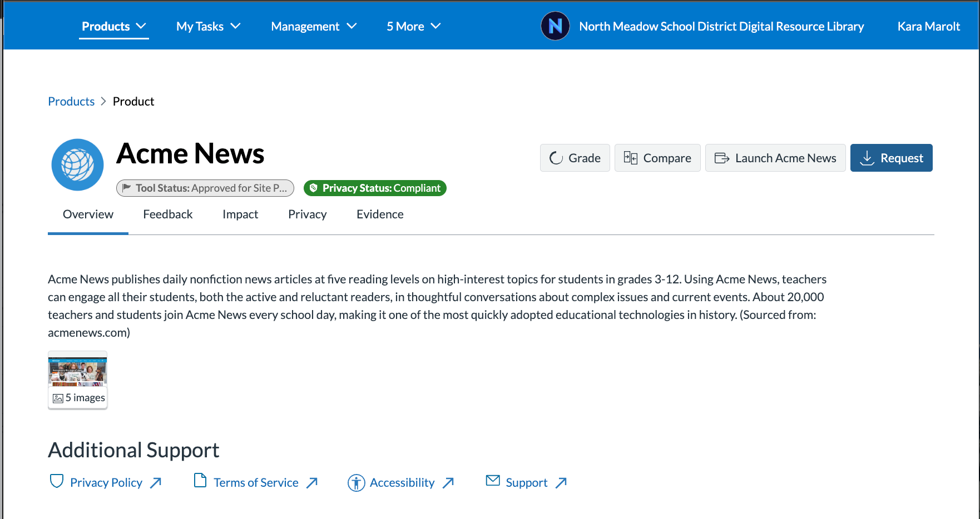The height and width of the screenshot is (519, 980).
Task: Open the Privacy tab
Action: 308,214
